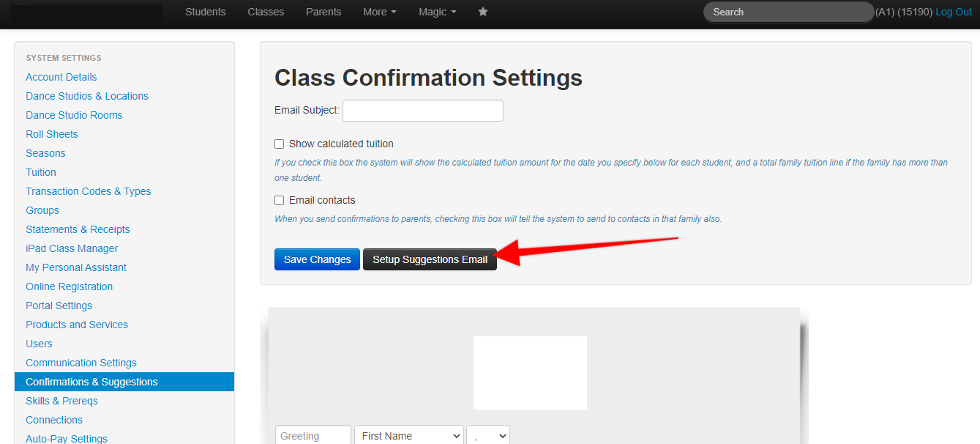Click the Email Subject text field
The image size is (980, 444).
click(423, 111)
